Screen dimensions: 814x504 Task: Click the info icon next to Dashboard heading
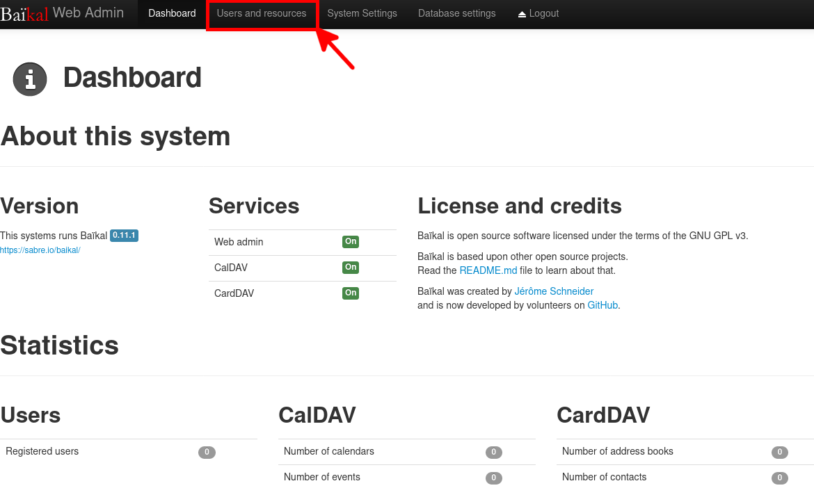point(29,79)
